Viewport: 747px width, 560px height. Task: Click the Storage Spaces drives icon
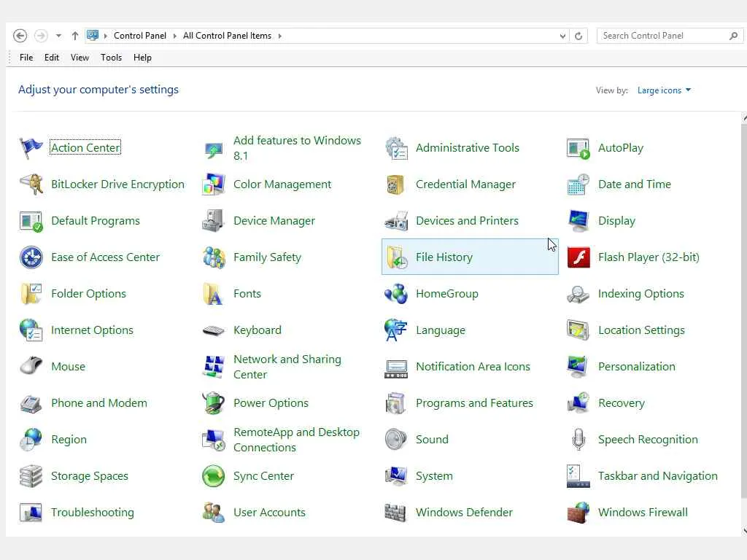point(31,476)
